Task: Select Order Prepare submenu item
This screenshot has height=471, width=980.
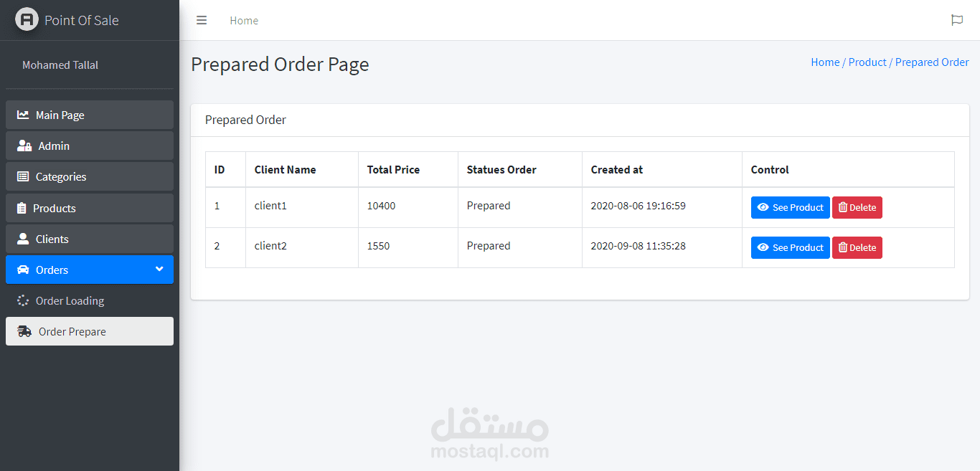Action: coord(90,331)
